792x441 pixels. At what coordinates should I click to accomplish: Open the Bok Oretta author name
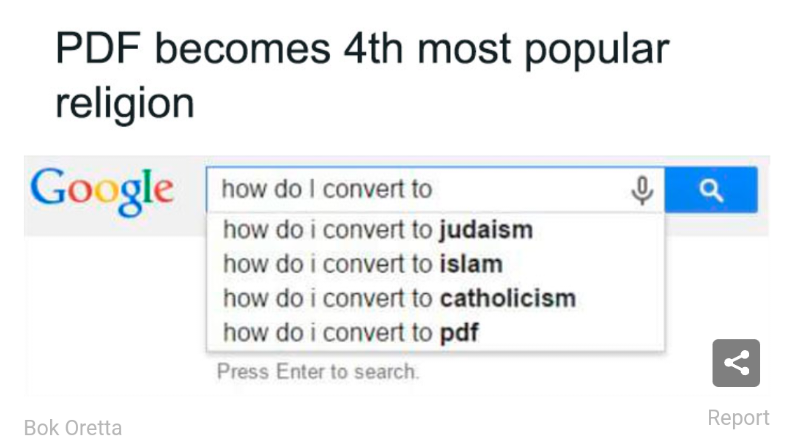coord(73,428)
